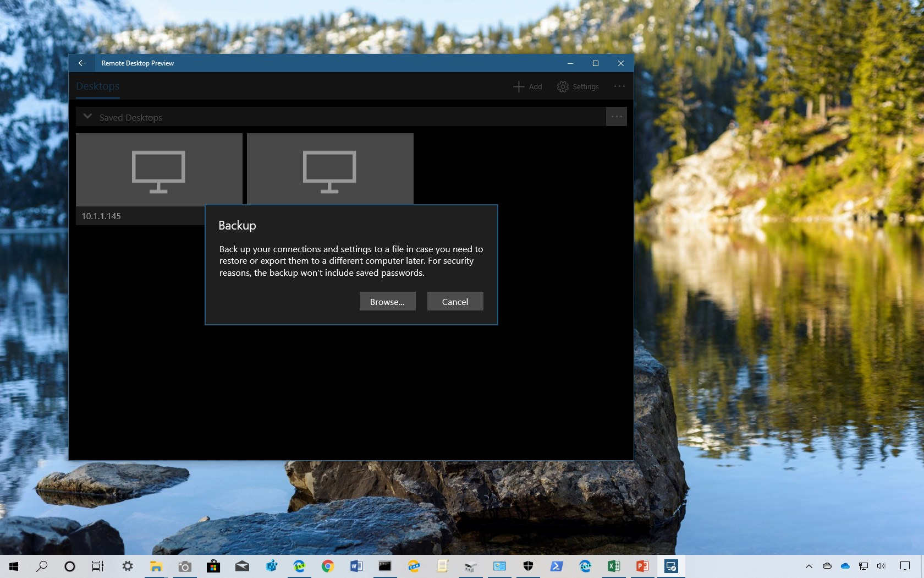The height and width of the screenshot is (578, 924).
Task: Select the 10.1.1.145 desktop thumbnail
Action: pyautogui.click(x=158, y=171)
